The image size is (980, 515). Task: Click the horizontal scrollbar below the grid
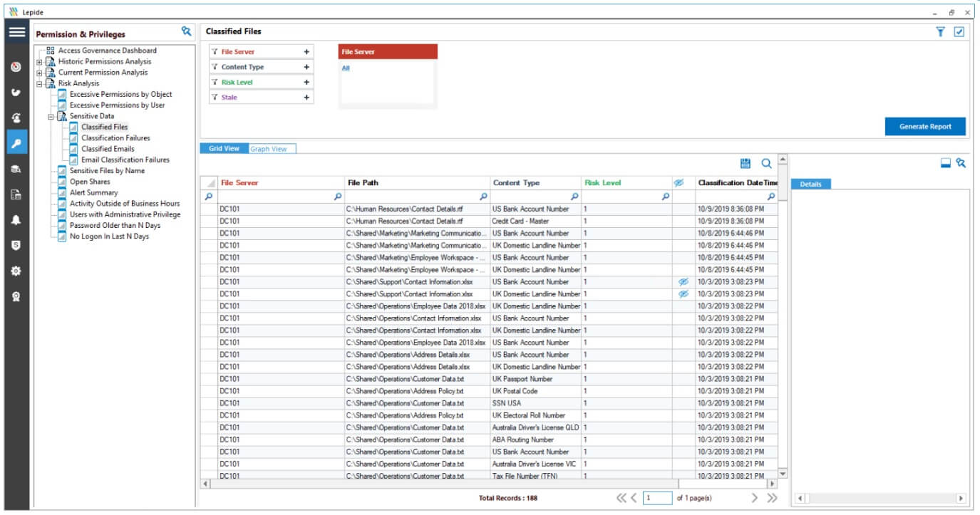coord(488,484)
